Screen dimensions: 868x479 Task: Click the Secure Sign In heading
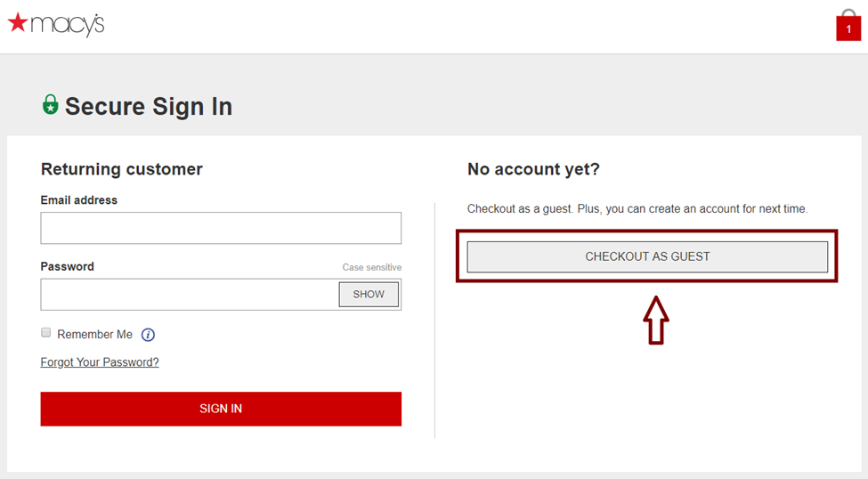point(149,106)
